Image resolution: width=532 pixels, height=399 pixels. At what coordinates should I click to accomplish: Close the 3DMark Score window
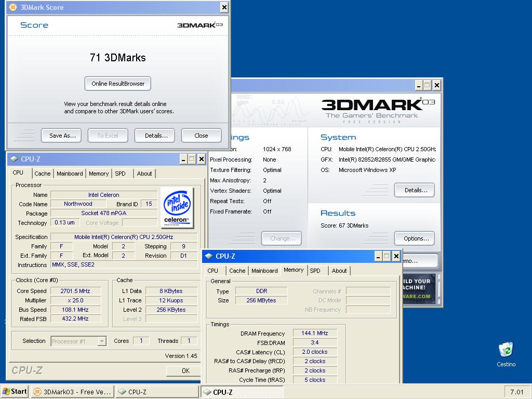(x=224, y=7)
